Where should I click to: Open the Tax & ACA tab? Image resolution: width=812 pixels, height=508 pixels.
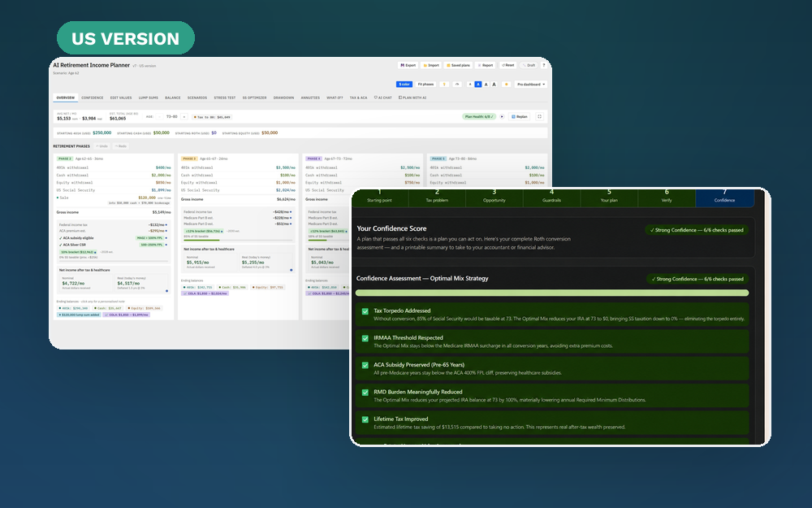pyautogui.click(x=358, y=98)
